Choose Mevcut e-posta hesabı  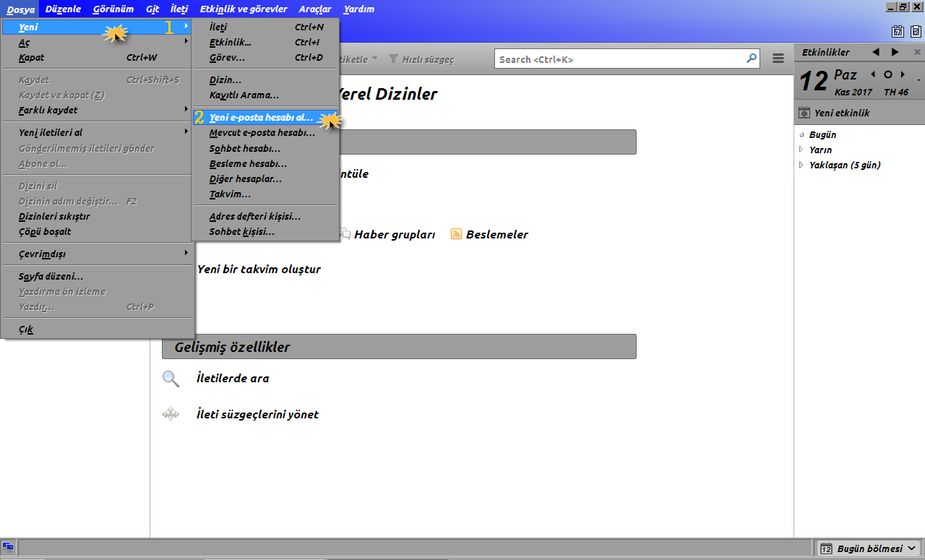point(265,132)
